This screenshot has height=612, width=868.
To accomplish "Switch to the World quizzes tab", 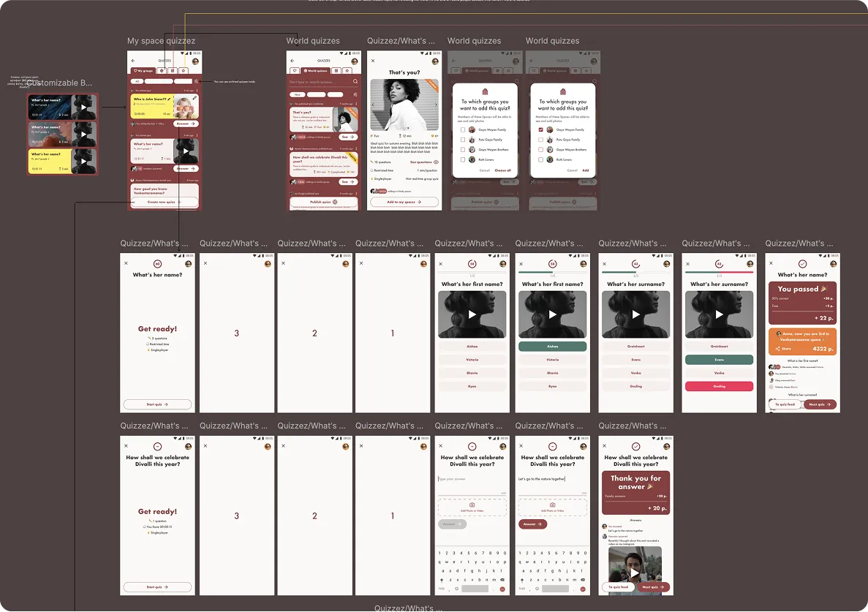I will [318, 70].
